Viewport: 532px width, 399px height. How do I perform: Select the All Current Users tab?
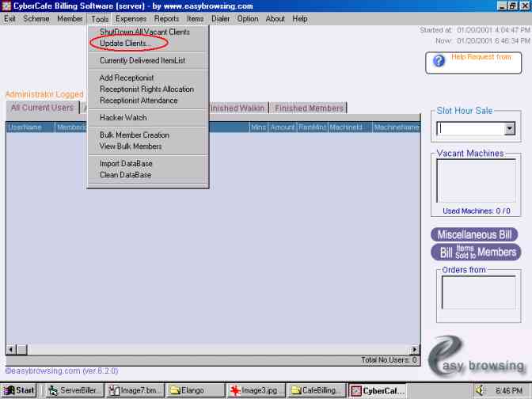[x=41, y=108]
